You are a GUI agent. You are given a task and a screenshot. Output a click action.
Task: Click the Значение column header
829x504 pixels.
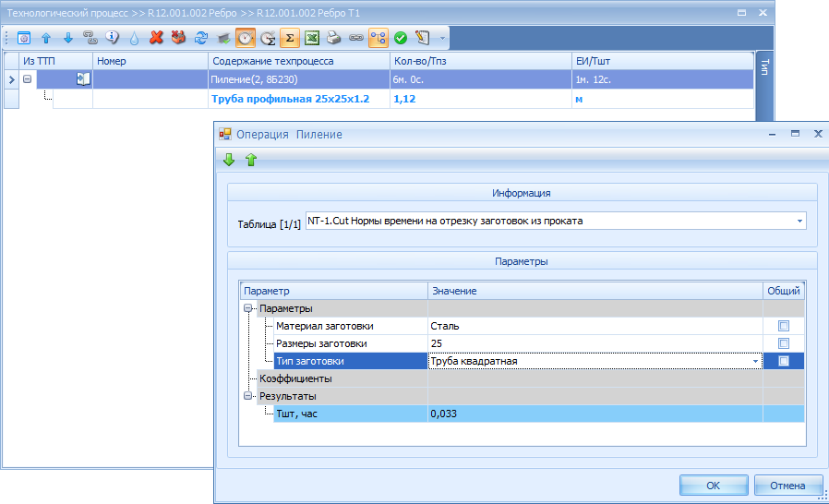tap(595, 291)
